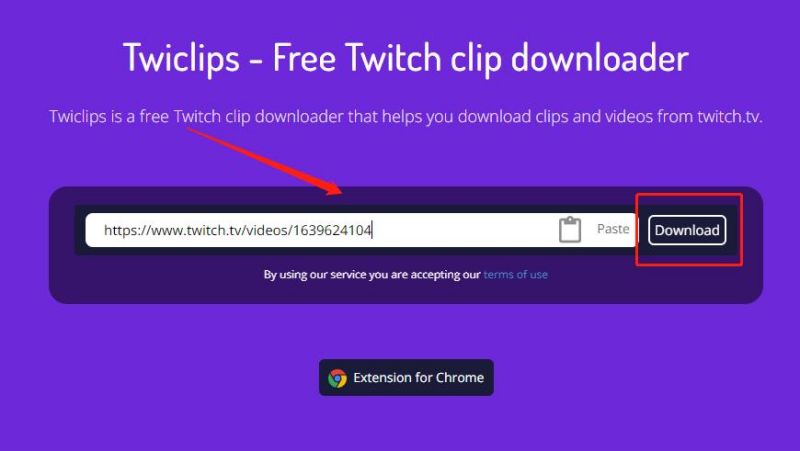The width and height of the screenshot is (800, 451).
Task: Click 'twitch.tv' at the end of the subtitle
Action: [x=730, y=117]
